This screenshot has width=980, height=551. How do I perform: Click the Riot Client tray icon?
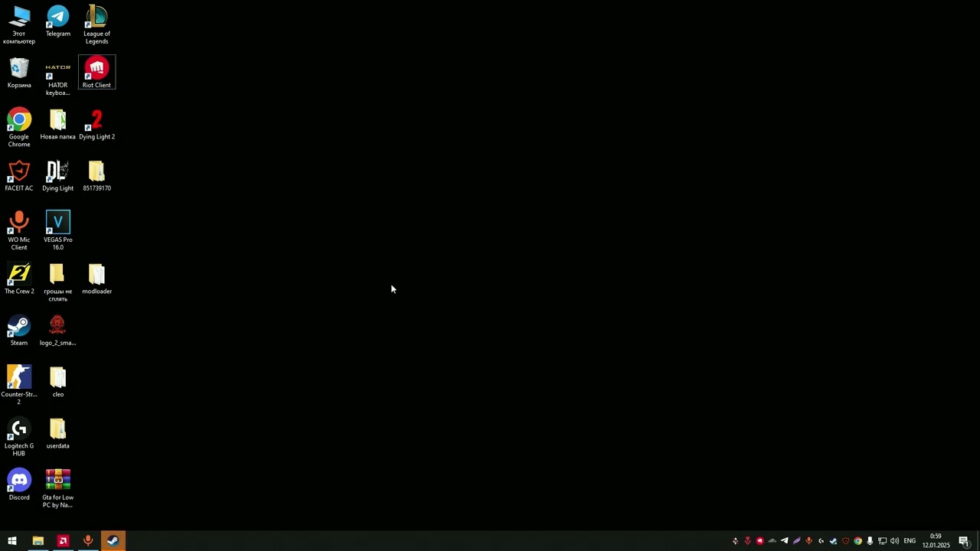759,541
